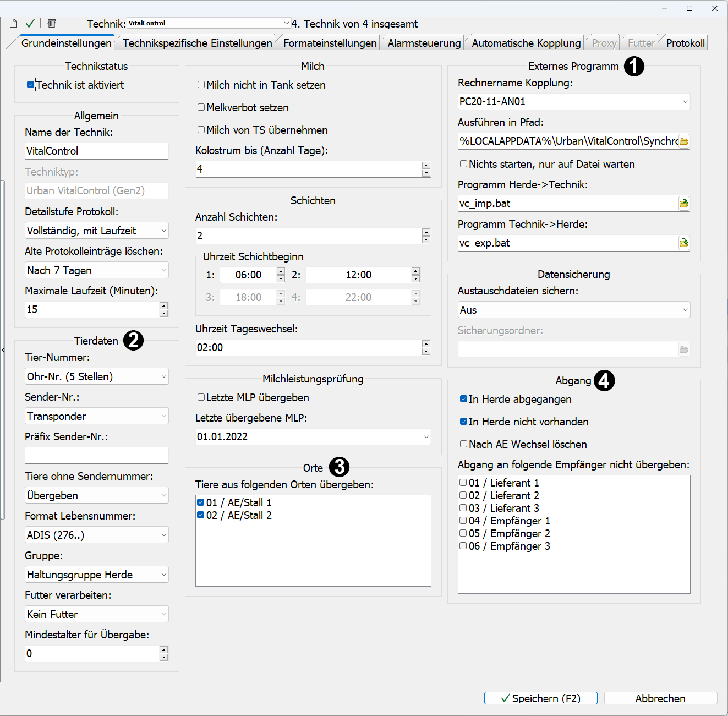Browse folder for Ausführen in Pfad
This screenshot has width=728, height=716.
tap(684, 141)
